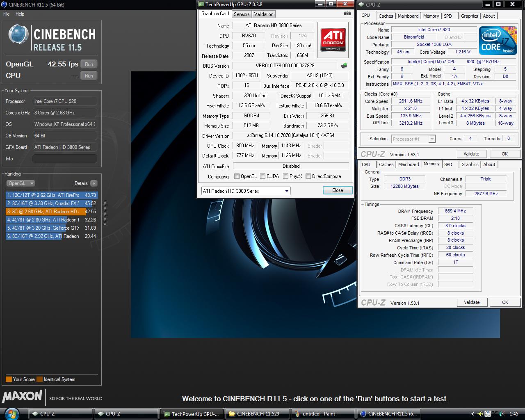Click the BIOS Version field in GPU-Z
The image size is (525, 420).
(285, 66)
